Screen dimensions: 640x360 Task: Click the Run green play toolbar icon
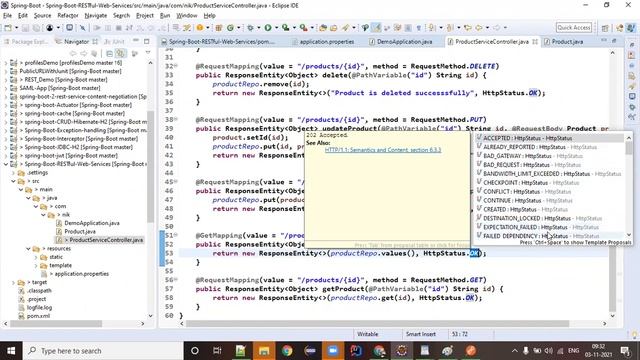[268, 28]
